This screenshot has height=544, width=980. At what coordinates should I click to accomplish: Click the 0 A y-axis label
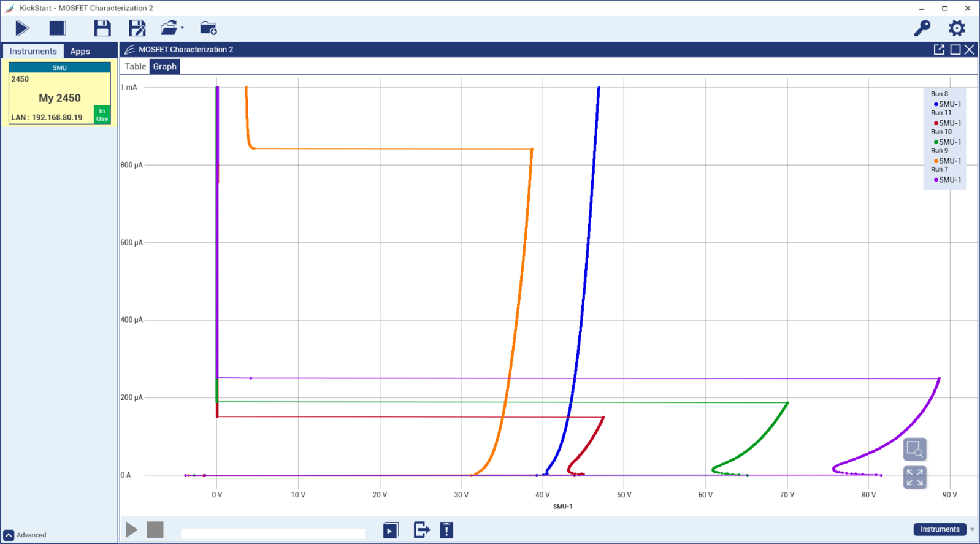pyautogui.click(x=126, y=475)
